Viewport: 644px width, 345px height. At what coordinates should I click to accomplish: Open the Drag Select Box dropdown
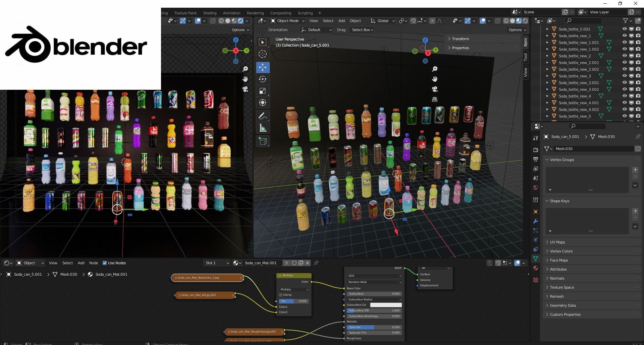tap(362, 30)
